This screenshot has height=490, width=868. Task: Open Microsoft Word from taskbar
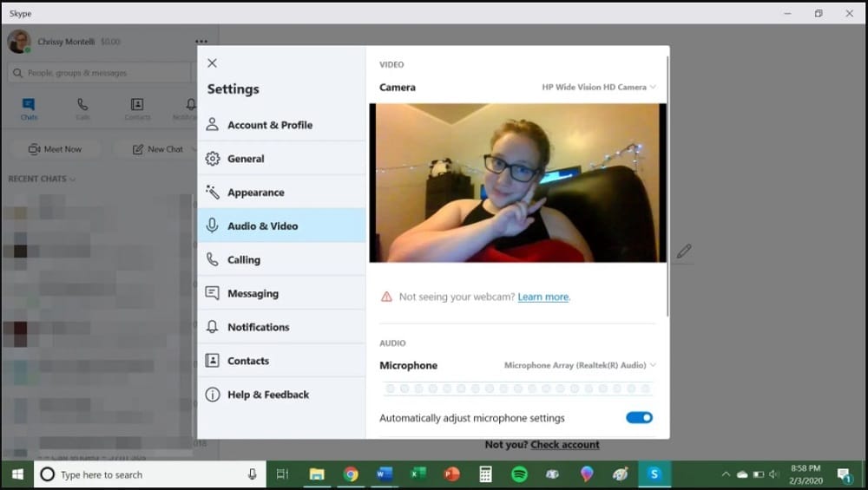(385, 474)
